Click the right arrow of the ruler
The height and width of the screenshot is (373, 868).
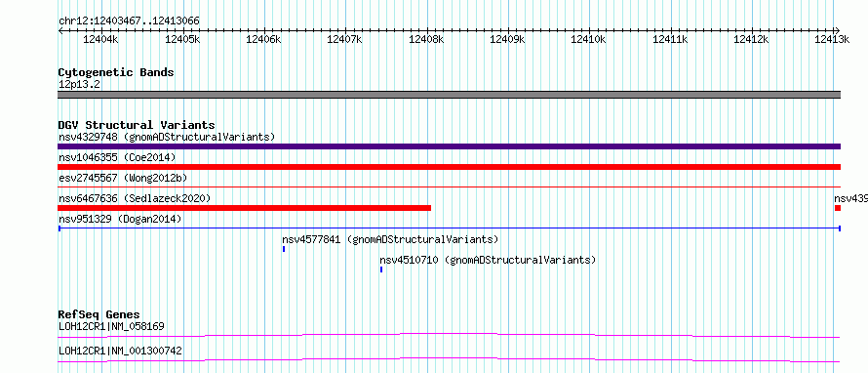(838, 30)
